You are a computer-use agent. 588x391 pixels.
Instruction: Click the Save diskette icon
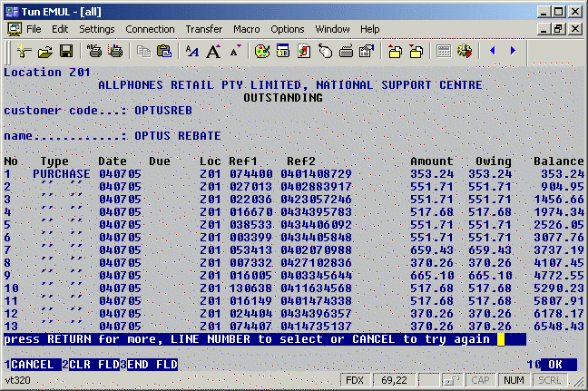tap(64, 52)
